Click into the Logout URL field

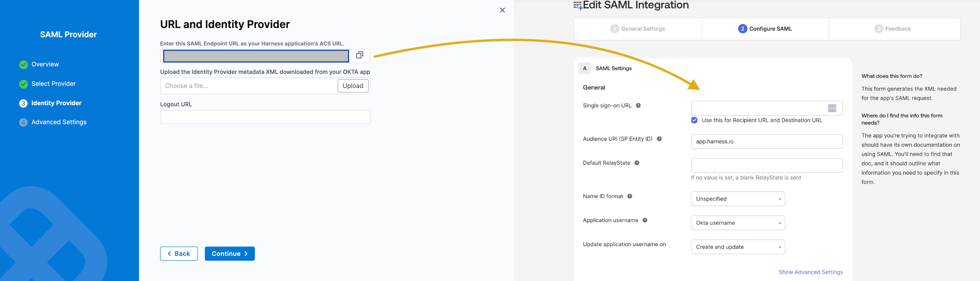pyautogui.click(x=265, y=117)
